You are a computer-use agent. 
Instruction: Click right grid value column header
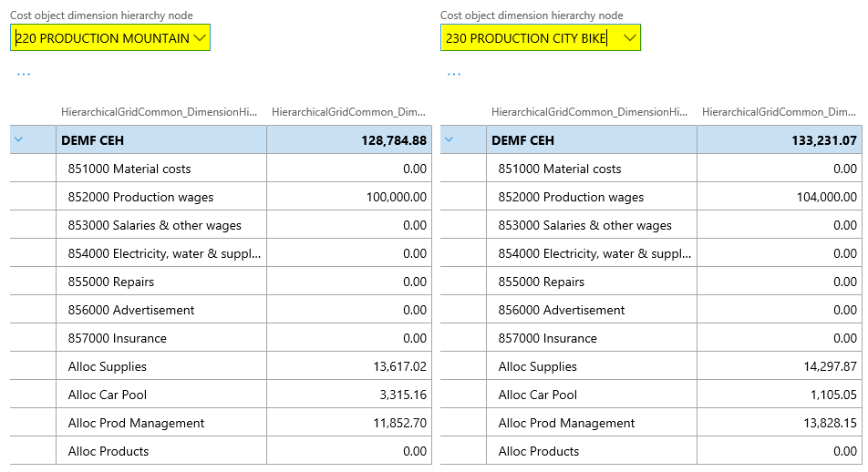tap(780, 112)
